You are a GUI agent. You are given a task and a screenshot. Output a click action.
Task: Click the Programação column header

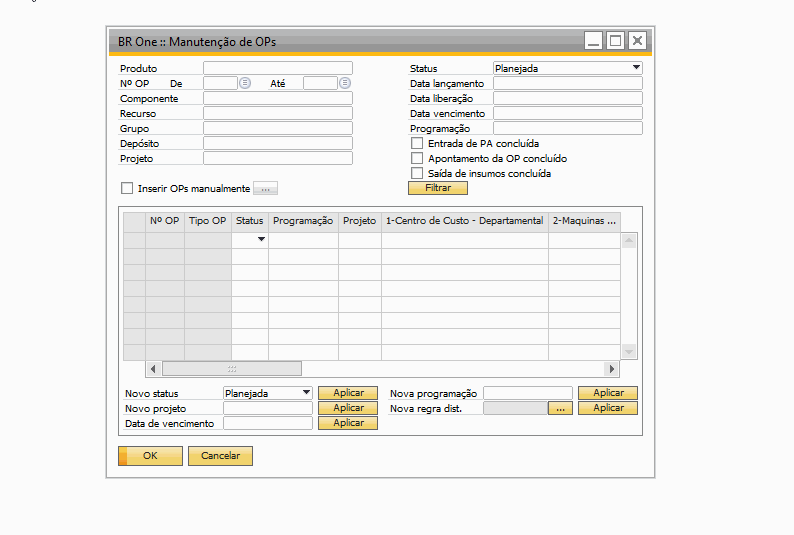(x=303, y=220)
